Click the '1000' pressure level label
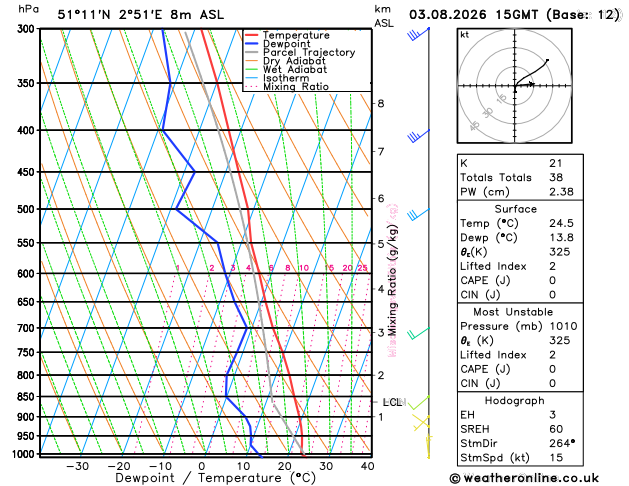The width and height of the screenshot is (629, 486). tap(26, 454)
